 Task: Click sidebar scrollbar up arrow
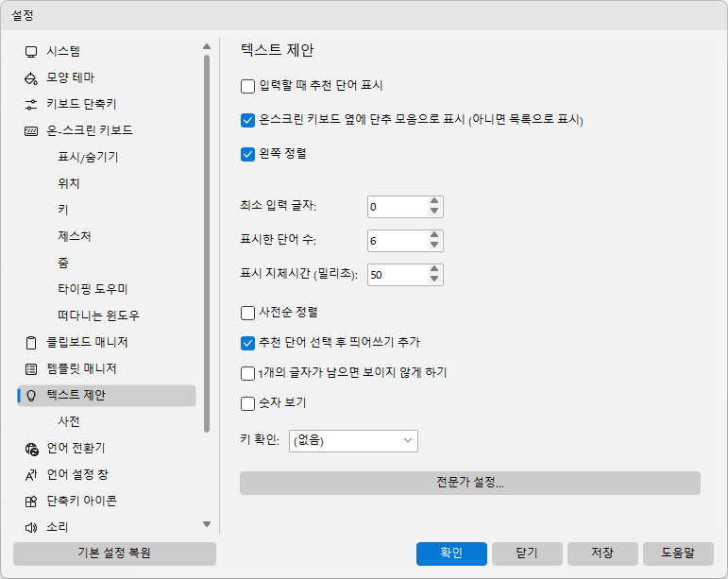(x=207, y=46)
